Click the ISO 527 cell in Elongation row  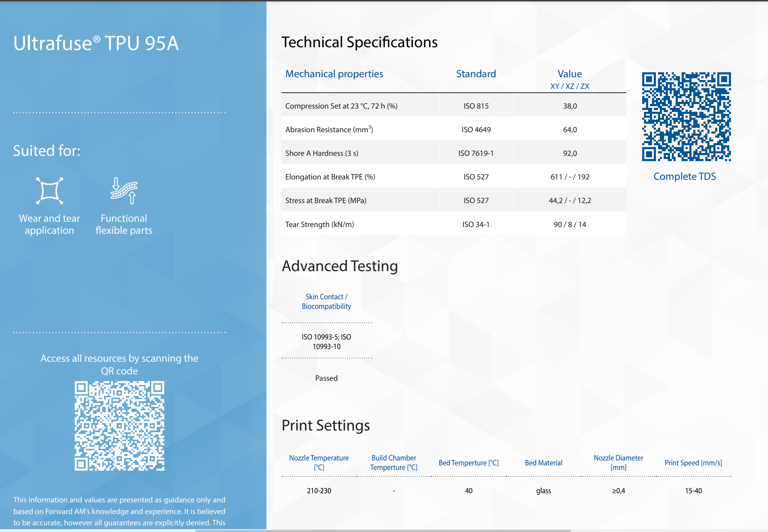coord(476,177)
